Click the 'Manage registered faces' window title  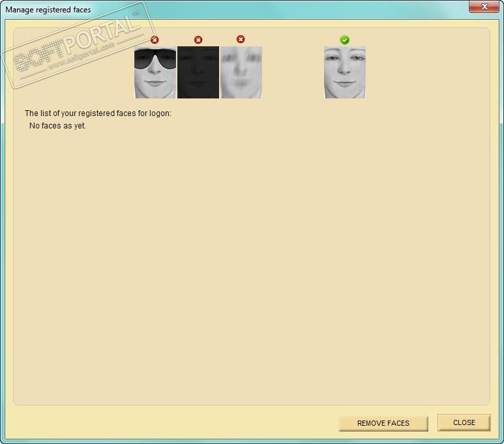(48, 10)
